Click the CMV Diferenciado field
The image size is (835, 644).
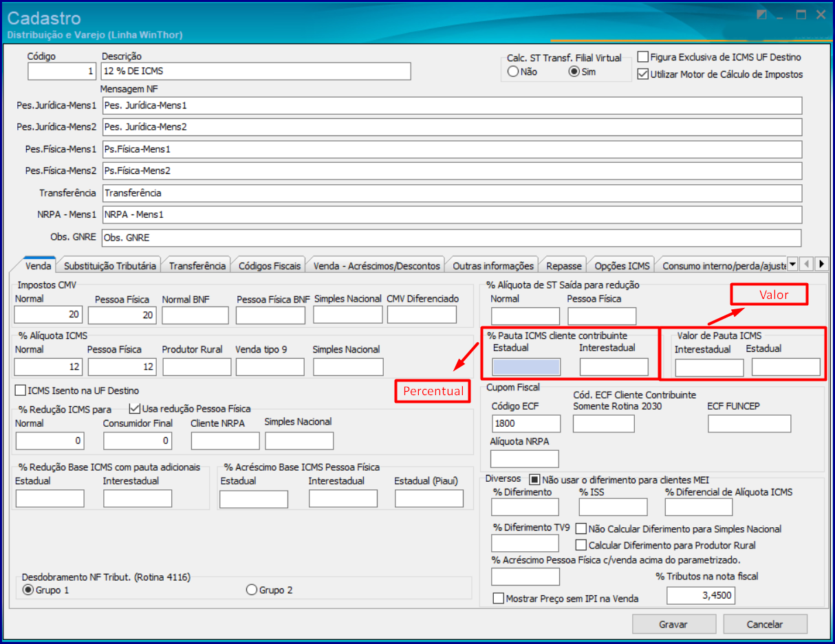[x=422, y=314]
